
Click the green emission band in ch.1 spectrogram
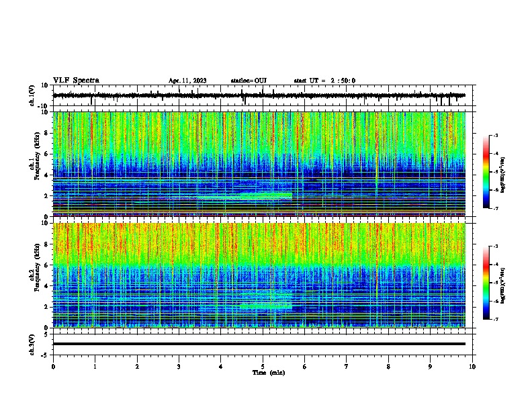(267, 195)
